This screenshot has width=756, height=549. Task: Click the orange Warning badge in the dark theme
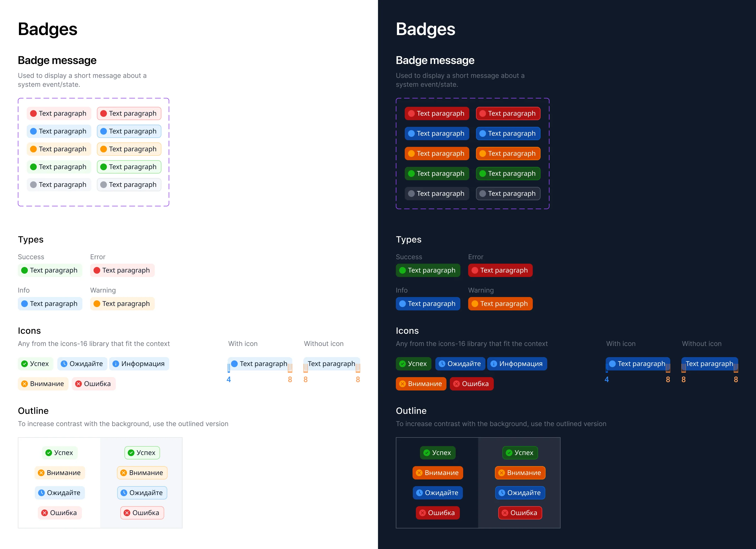click(500, 303)
